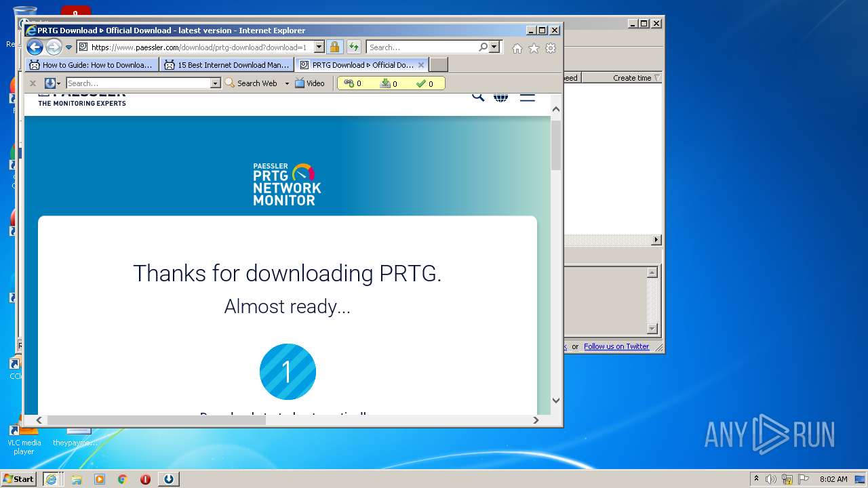Screen dimensions: 868x488
Task: Expand the address bar URL history dropdown
Action: [319, 47]
